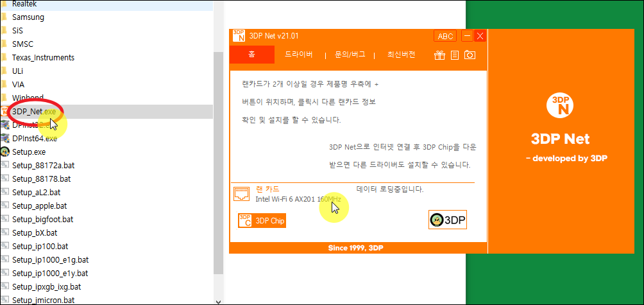The width and height of the screenshot is (644, 305).
Task: Click the 3DP Net logo in title bar
Action: 239,36
